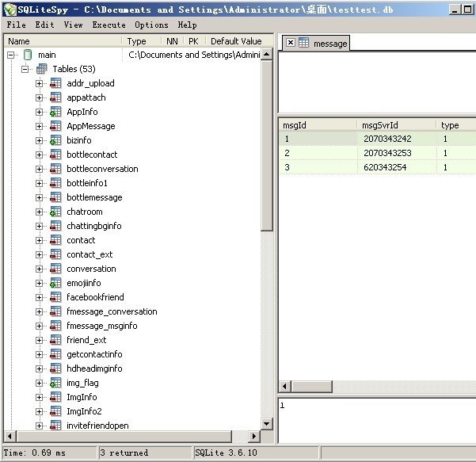Click the Name column header in schema tree
Viewport: 476px width, 462px height.
[63, 41]
